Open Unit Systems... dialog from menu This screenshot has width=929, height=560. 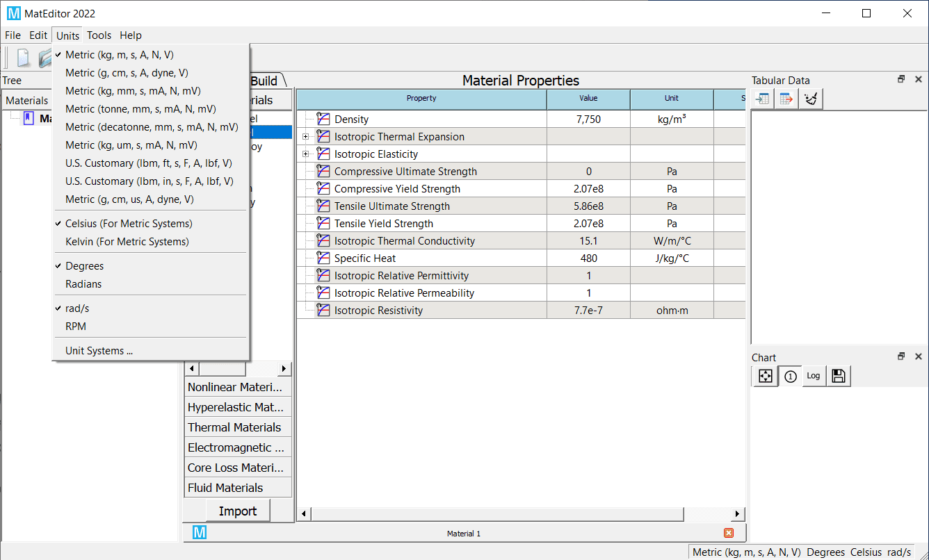pos(151,351)
